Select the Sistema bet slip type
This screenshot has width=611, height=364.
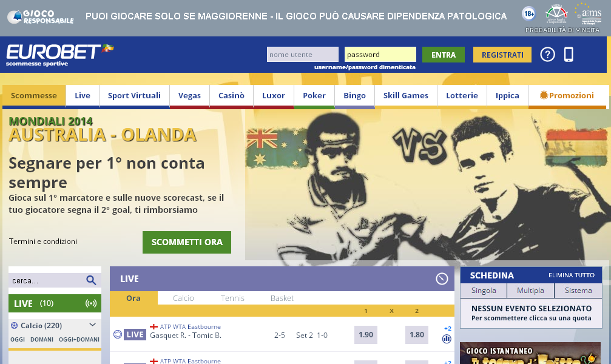(578, 291)
